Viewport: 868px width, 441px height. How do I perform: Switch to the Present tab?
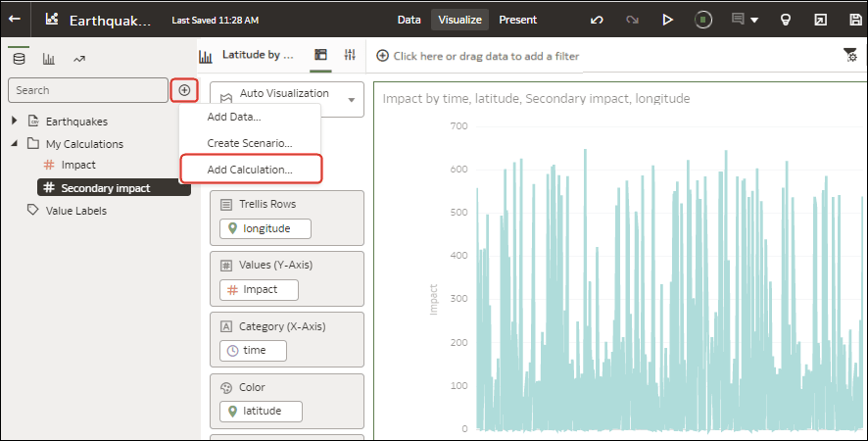tap(517, 20)
